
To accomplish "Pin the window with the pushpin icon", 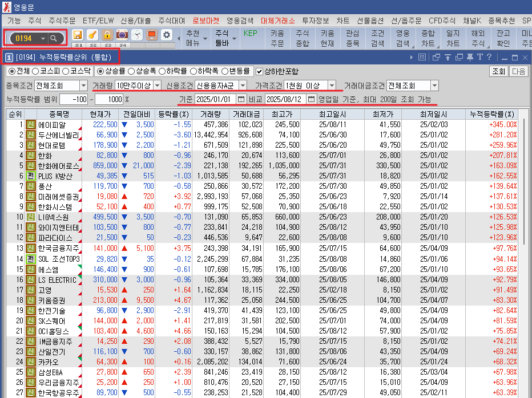I will pyautogui.click(x=470, y=57).
